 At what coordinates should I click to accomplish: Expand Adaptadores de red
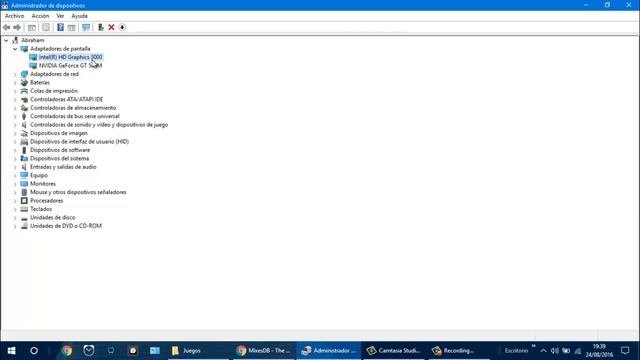point(15,74)
